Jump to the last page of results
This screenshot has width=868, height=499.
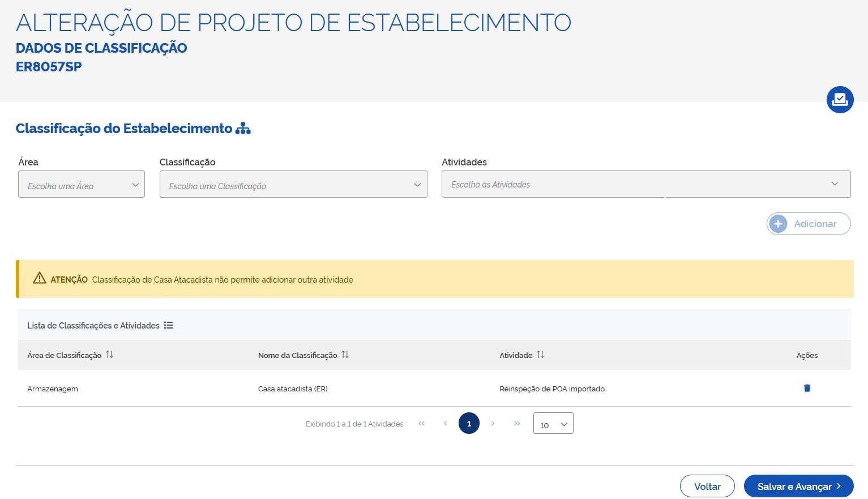tap(517, 424)
